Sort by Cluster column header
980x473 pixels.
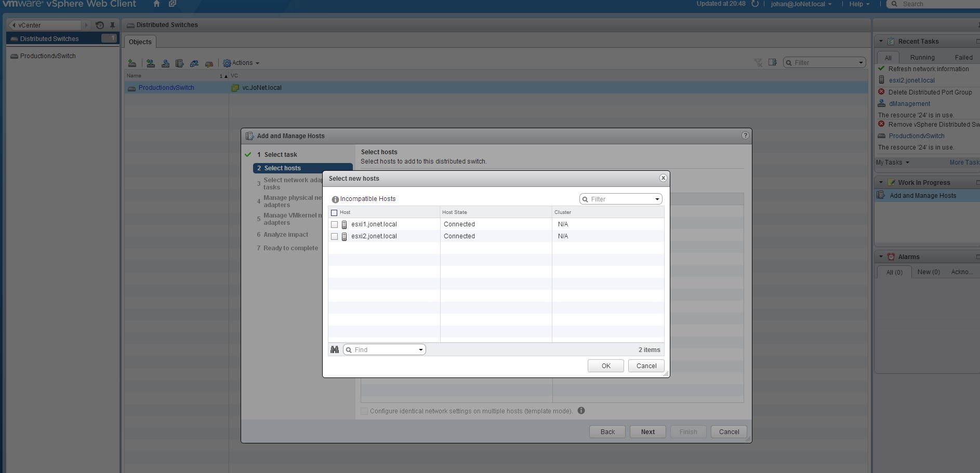tap(608, 212)
